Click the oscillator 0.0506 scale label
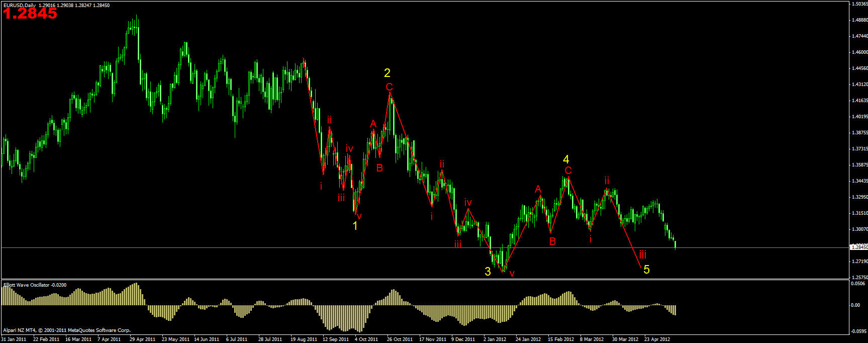The image size is (868, 343). (858, 284)
